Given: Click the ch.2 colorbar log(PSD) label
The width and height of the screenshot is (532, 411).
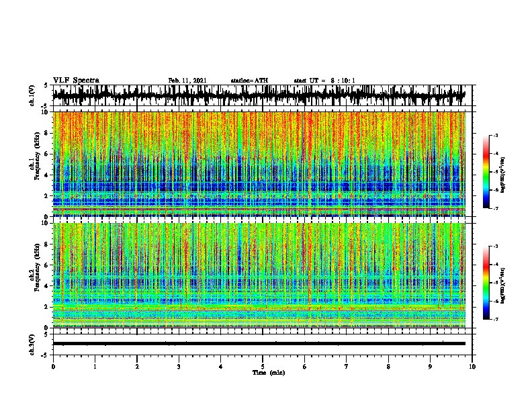Looking at the screenshot, I should [x=503, y=285].
